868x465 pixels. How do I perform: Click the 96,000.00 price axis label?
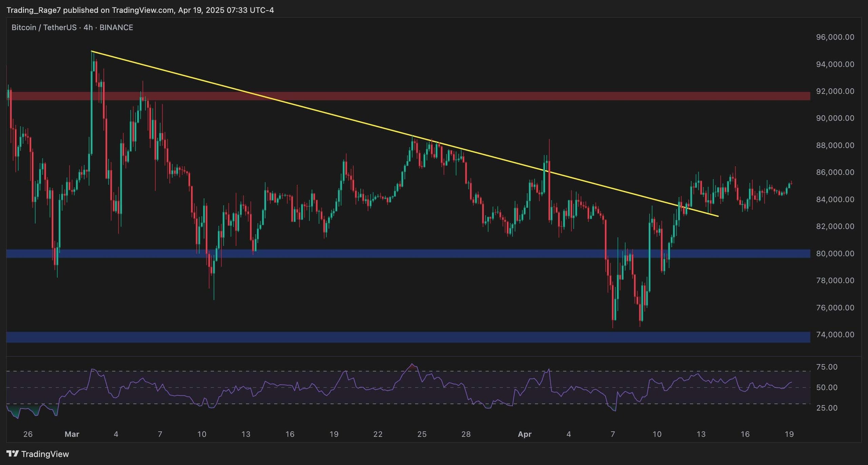(x=835, y=37)
